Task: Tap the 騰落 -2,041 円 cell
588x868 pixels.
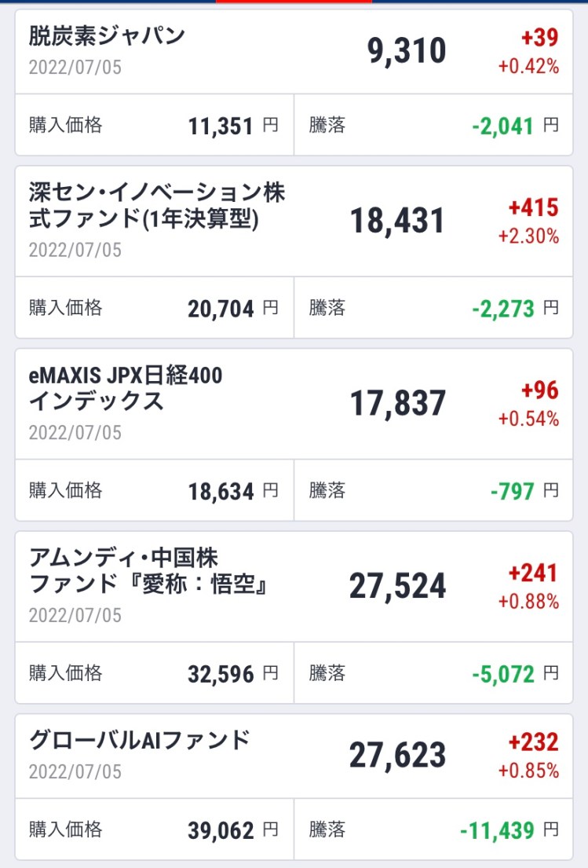Action: click(433, 126)
